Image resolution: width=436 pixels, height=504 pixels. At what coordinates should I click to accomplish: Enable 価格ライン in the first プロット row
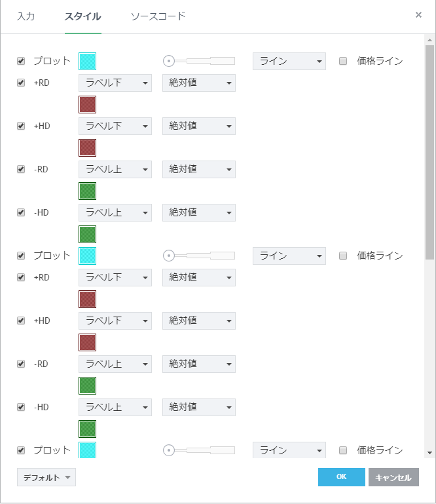coord(343,61)
